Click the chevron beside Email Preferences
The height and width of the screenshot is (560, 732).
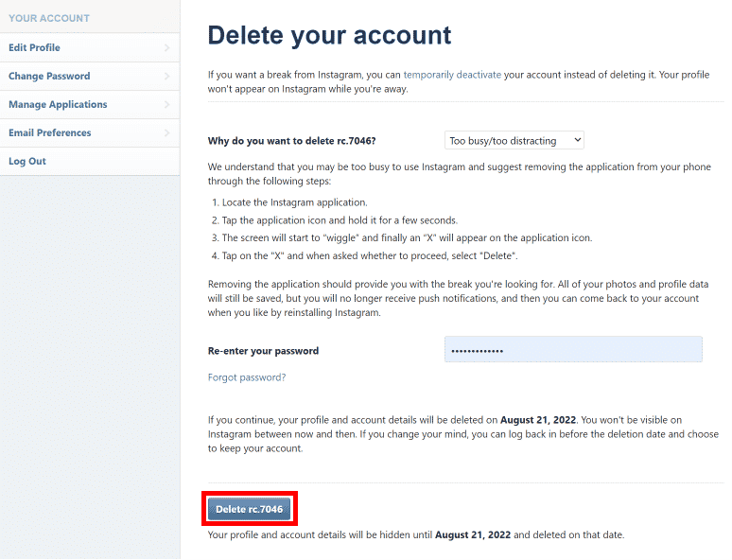167,133
